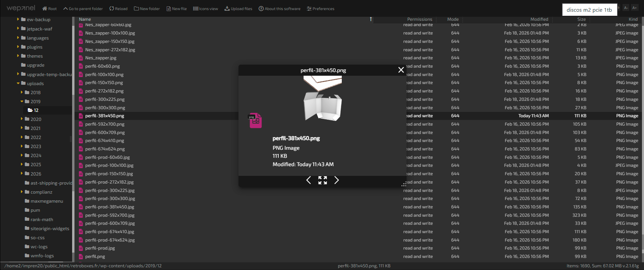This screenshot has width=644, height=270.
Task: Select perfil-prod-674x624.jpg file
Action: [110, 240]
